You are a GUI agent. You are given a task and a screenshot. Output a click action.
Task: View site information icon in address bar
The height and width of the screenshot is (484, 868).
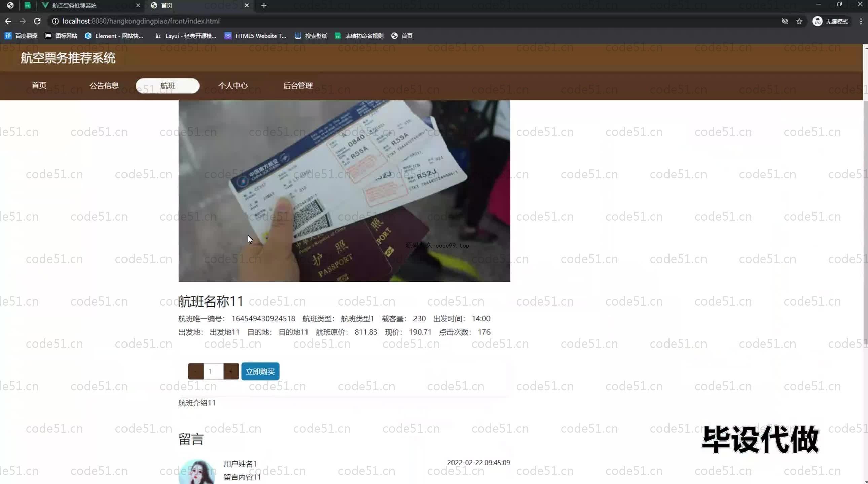tap(55, 21)
